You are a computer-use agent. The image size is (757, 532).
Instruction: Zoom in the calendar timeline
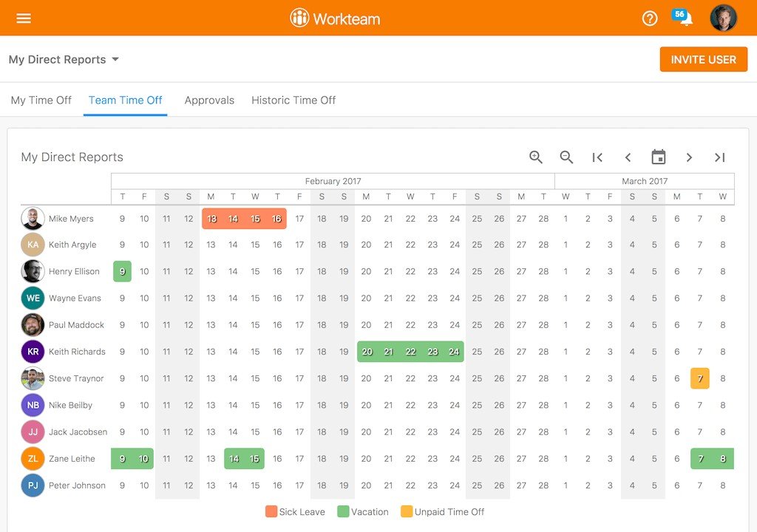click(535, 157)
